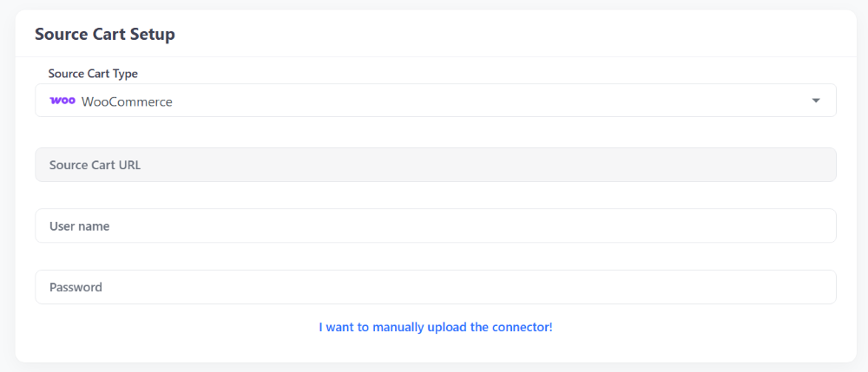Click the Woo brand mark before WooCommerce
868x372 pixels.
pyautogui.click(x=62, y=101)
